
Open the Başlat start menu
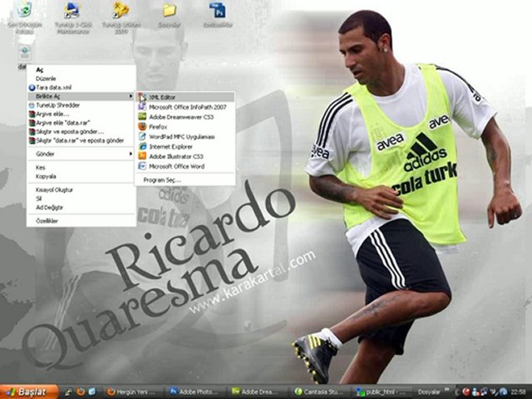(29, 392)
